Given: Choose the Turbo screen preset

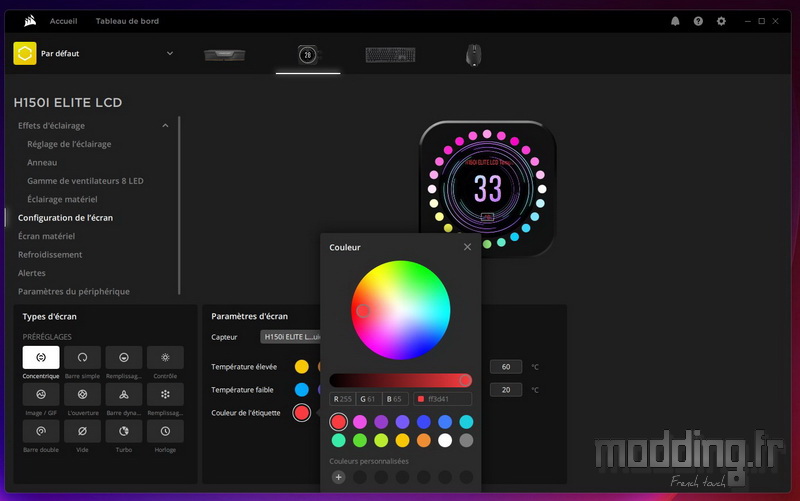Looking at the screenshot, I should [123, 431].
